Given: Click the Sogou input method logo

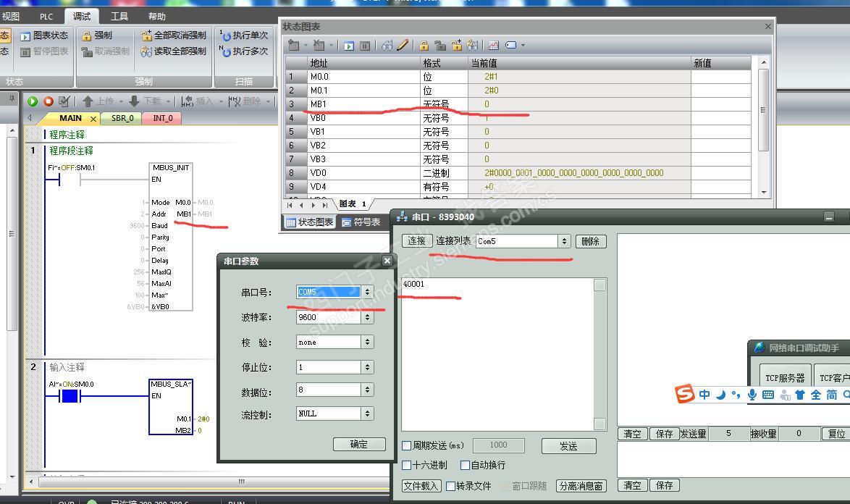Looking at the screenshot, I should tap(685, 394).
